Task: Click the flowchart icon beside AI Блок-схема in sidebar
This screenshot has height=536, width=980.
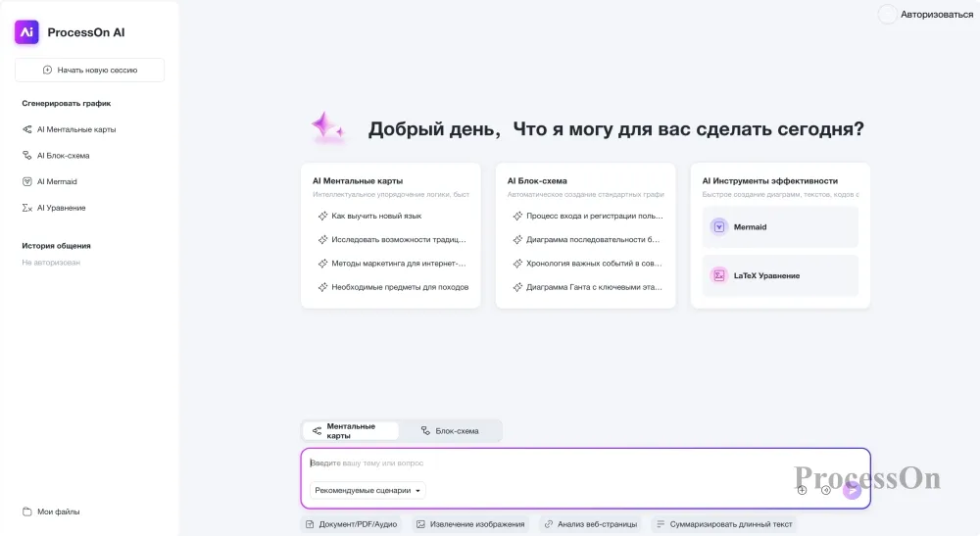Action: (26, 156)
